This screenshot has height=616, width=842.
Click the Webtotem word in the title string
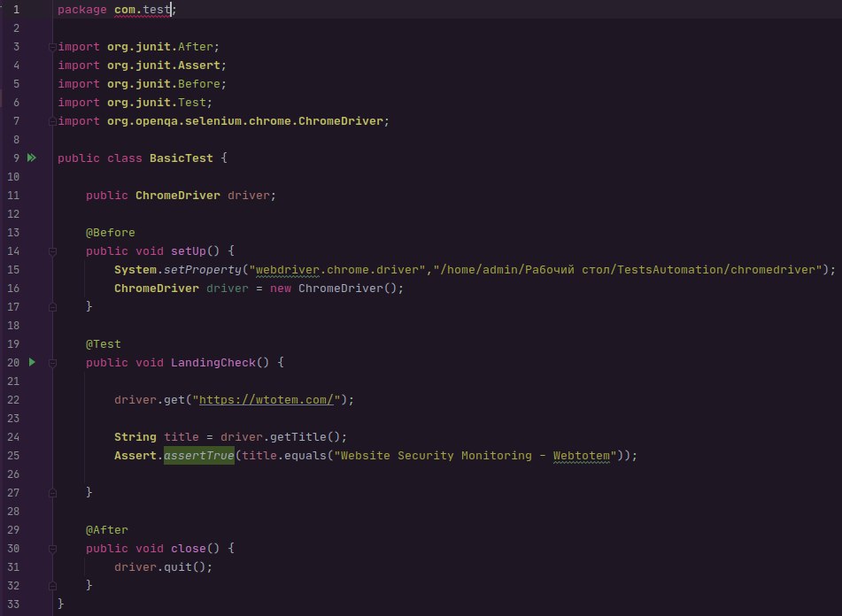(x=581, y=456)
